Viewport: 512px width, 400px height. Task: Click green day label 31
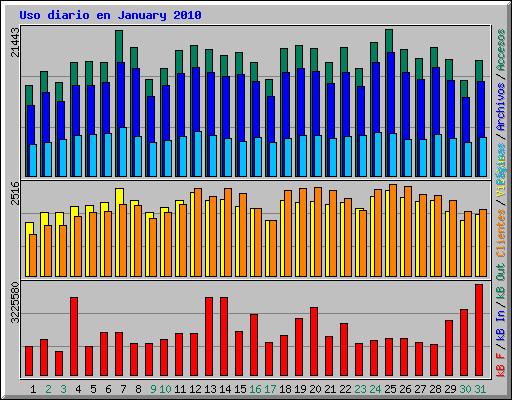click(x=480, y=389)
